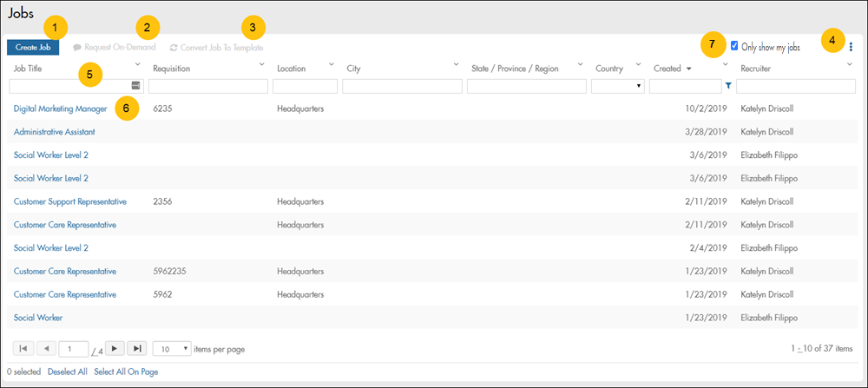The width and height of the screenshot is (868, 388).
Task: Click the Recruiter column header
Action: [x=755, y=68]
